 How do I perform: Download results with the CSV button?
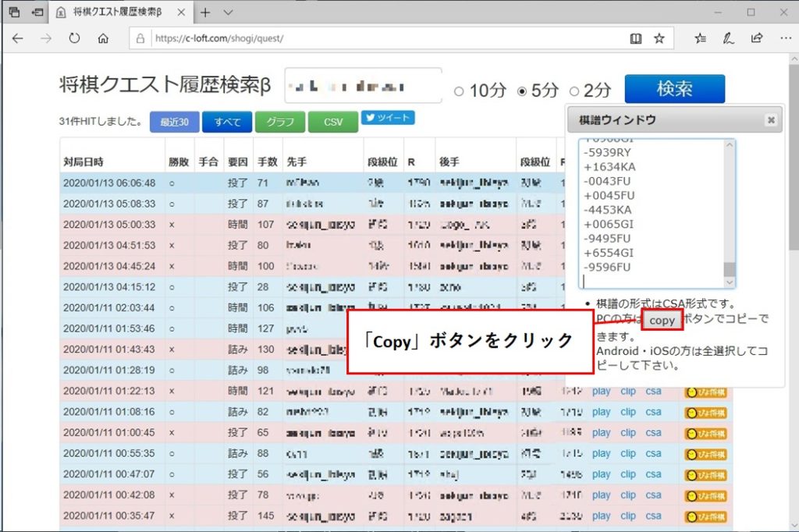coord(333,122)
